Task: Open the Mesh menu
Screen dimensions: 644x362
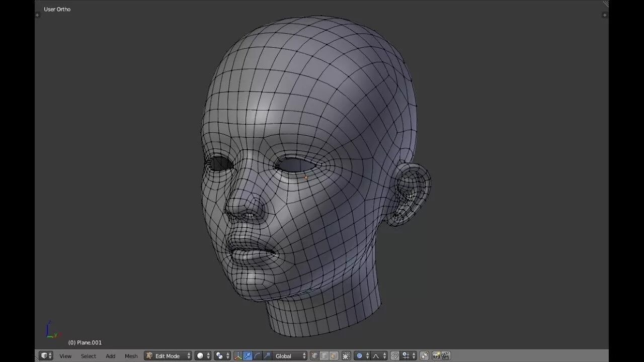Action: pyautogui.click(x=131, y=356)
